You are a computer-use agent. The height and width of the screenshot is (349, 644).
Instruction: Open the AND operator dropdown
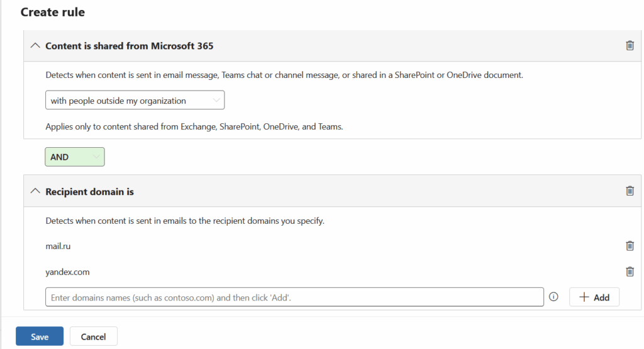coord(74,157)
